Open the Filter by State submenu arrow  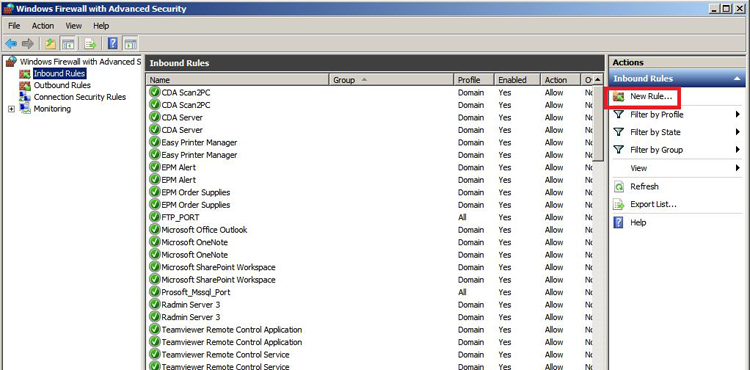tap(738, 132)
